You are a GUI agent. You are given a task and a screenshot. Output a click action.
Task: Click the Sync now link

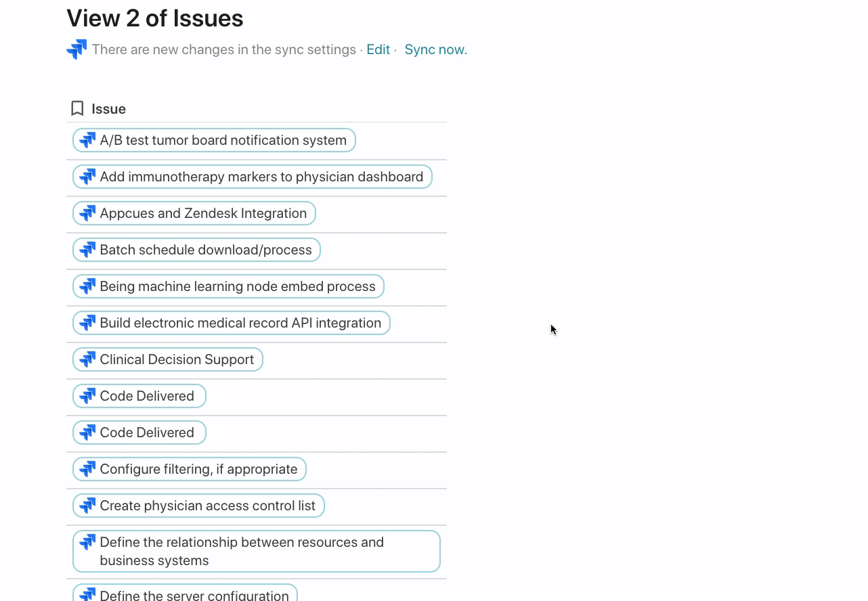pos(435,49)
